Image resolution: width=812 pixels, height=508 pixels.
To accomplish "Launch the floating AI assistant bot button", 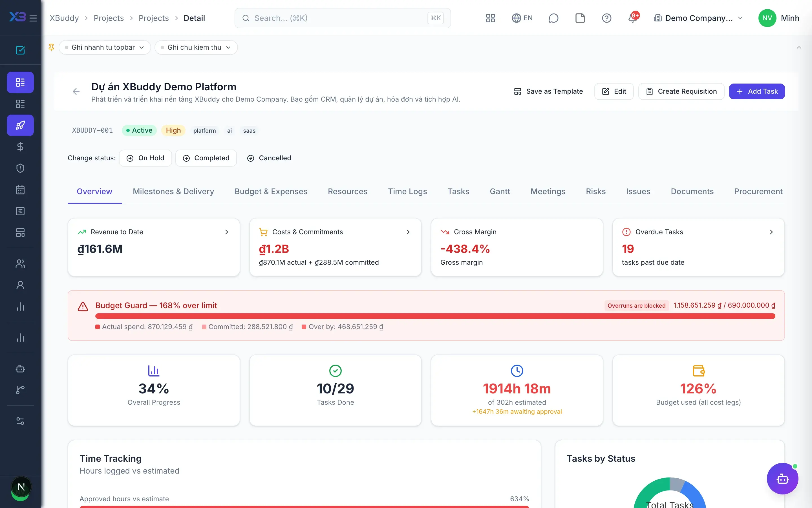I will pyautogui.click(x=782, y=478).
